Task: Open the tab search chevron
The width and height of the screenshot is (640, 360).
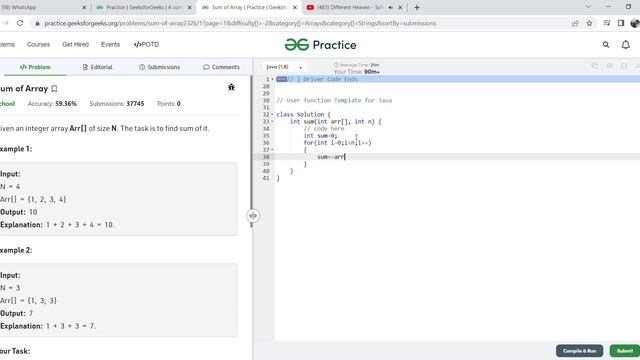Action: [x=588, y=7]
